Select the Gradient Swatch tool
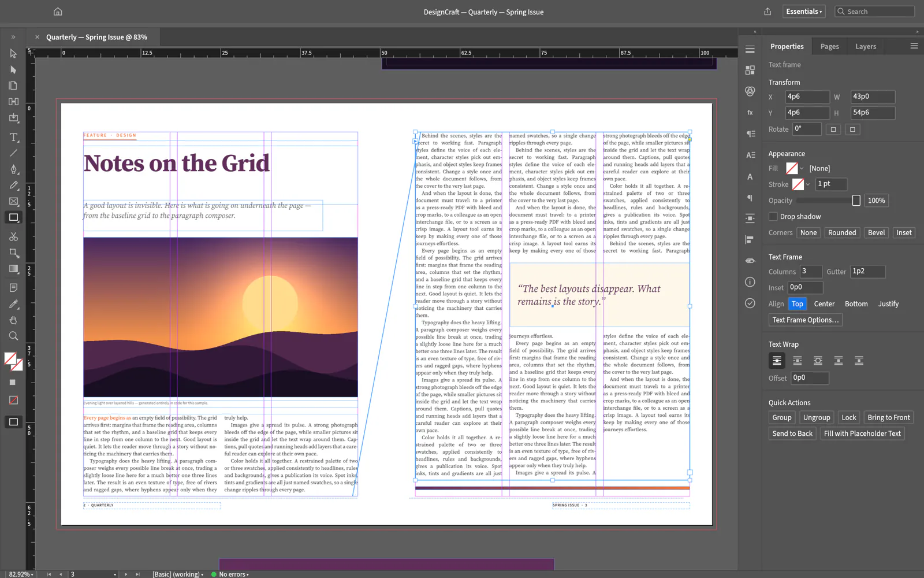 [13, 269]
